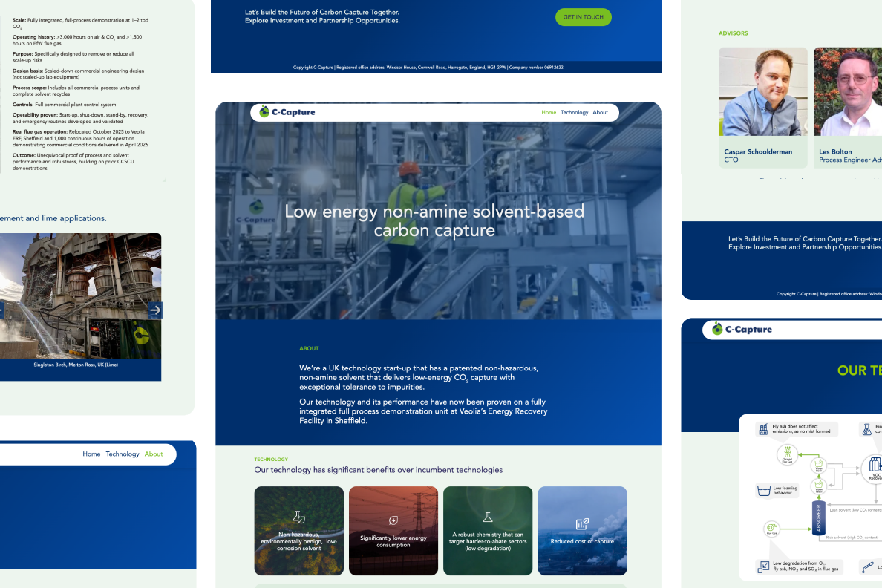Select green About in the bottom-left page navigation

(154, 454)
